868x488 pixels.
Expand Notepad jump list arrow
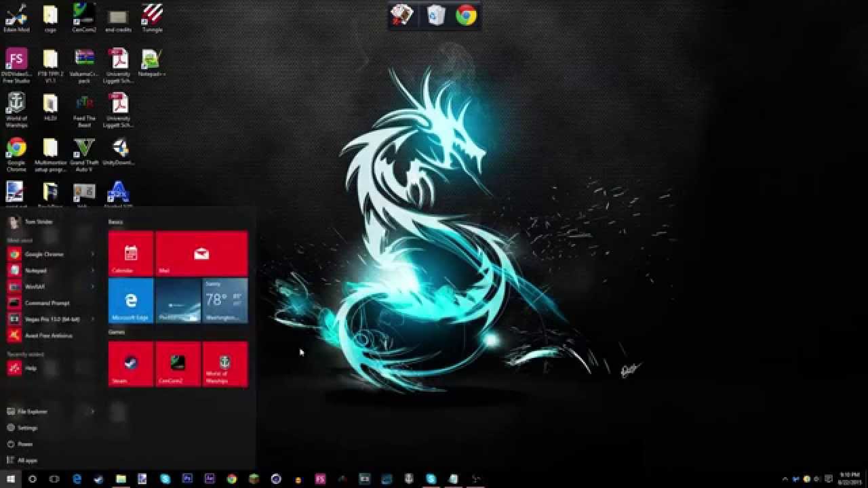(93, 270)
